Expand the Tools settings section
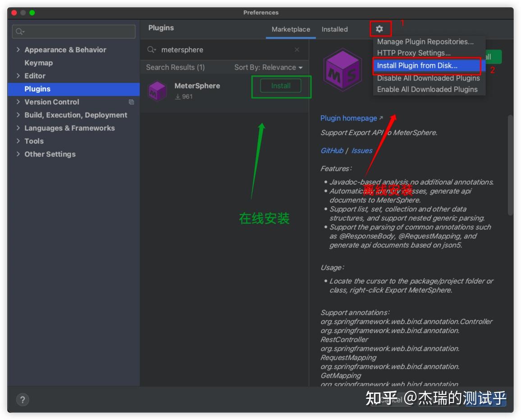This screenshot has width=521, height=420. coord(18,141)
